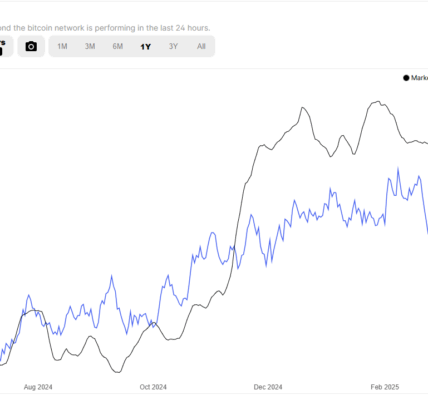The width and height of the screenshot is (428, 400).
Task: Switch chart to 6M range
Action: point(118,46)
